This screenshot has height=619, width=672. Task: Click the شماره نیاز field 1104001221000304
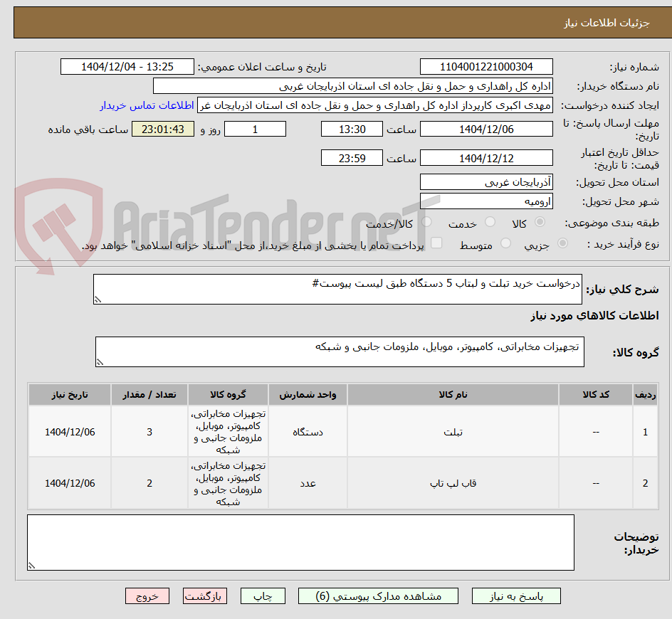(486, 67)
